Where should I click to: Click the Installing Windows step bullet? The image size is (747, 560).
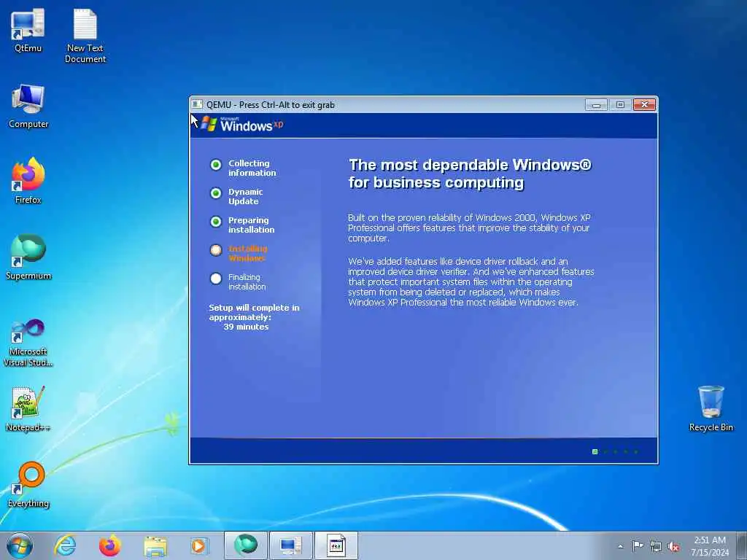[216, 250]
